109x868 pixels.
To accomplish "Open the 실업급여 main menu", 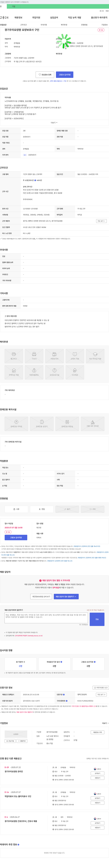I will pos(54,18).
